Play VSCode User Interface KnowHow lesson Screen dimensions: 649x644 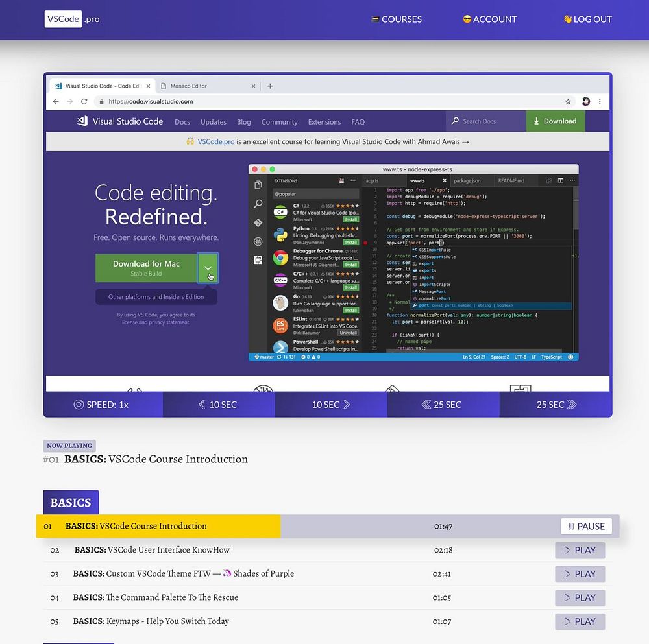coord(580,550)
